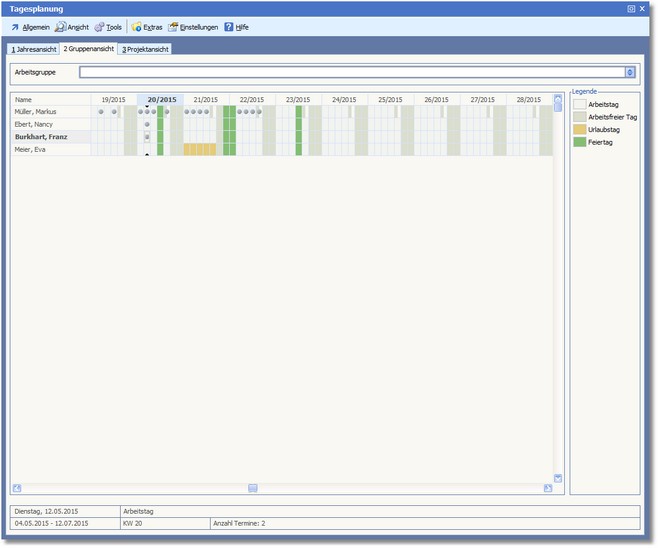
Task: Select the Gruppenansicht tab
Action: [x=88, y=49]
